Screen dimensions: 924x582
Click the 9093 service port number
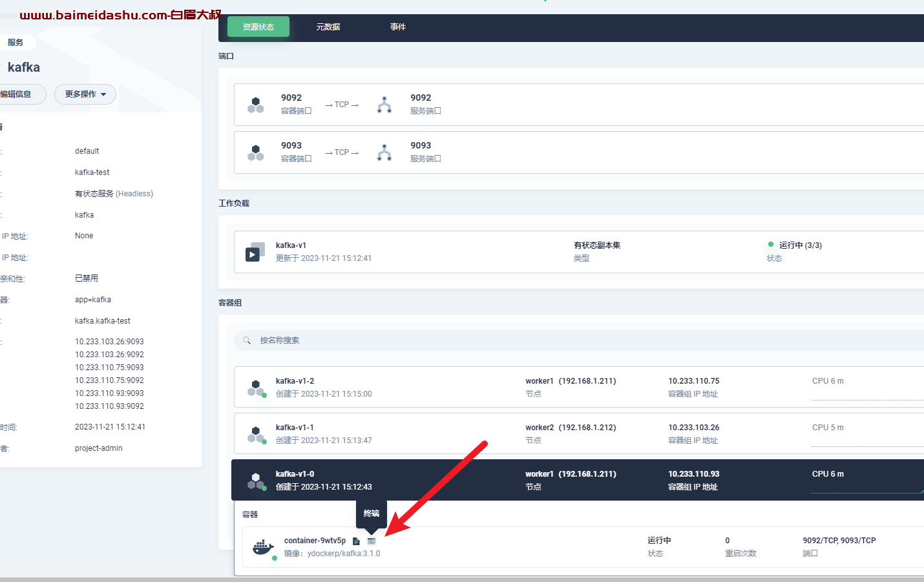(x=421, y=146)
